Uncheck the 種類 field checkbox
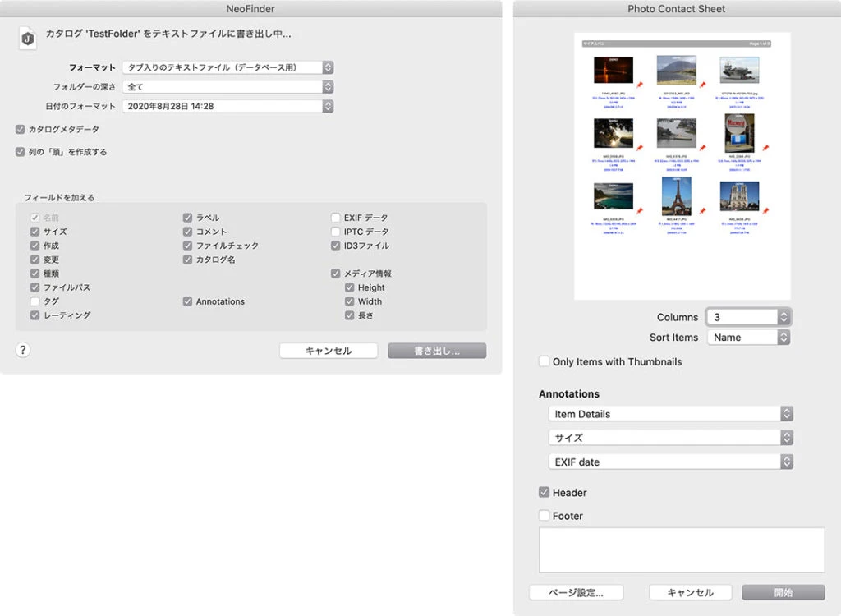This screenshot has width=841, height=616. [34, 274]
